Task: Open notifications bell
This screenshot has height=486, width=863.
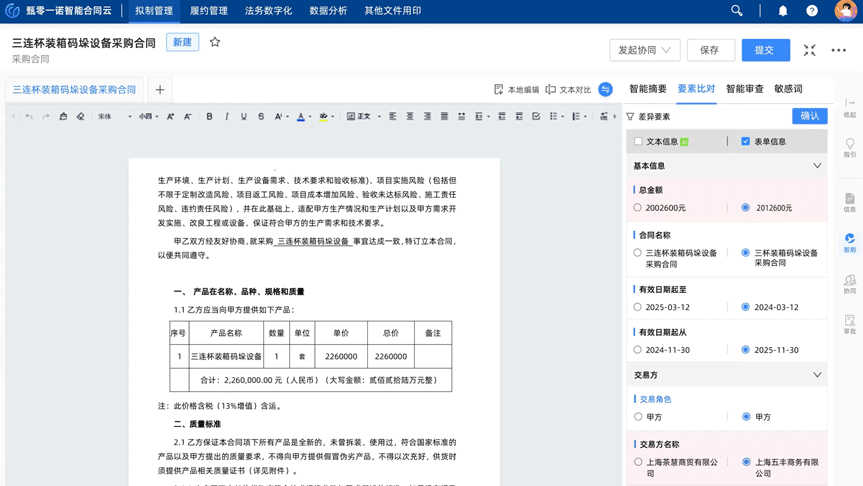Action: pos(783,10)
